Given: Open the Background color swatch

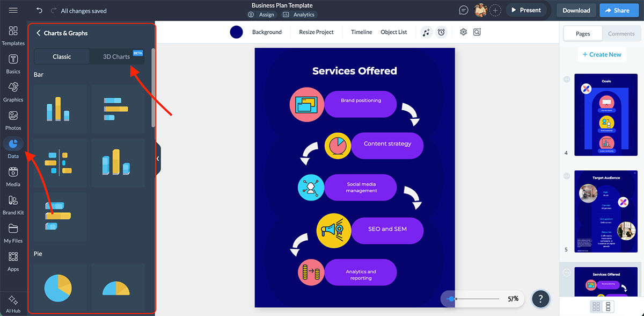Looking at the screenshot, I should pos(236,32).
